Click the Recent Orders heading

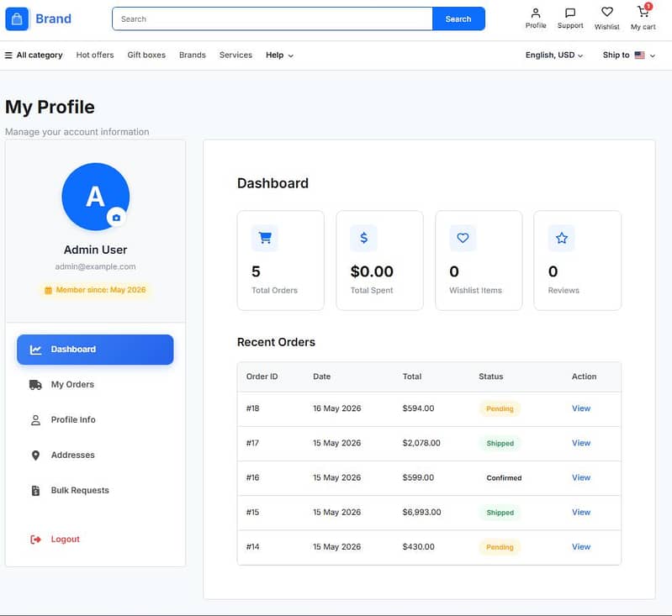[276, 342]
